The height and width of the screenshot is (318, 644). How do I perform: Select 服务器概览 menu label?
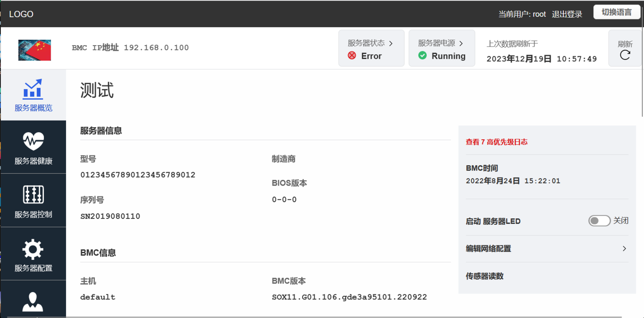pyautogui.click(x=33, y=108)
